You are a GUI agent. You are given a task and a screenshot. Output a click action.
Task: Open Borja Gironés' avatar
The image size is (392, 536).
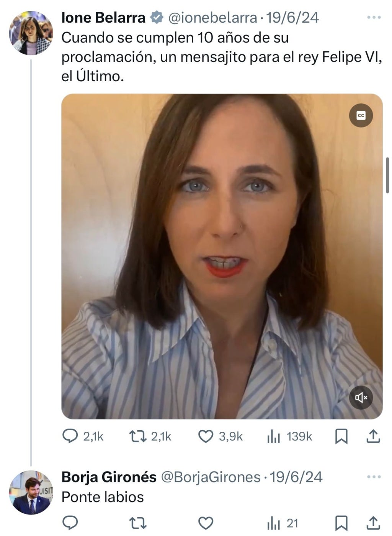point(31,492)
